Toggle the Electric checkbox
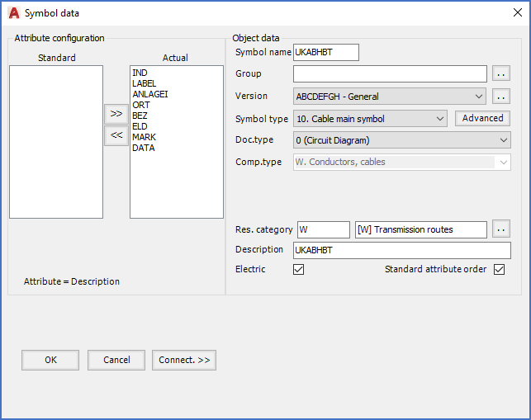This screenshot has height=420, width=531. 299,270
